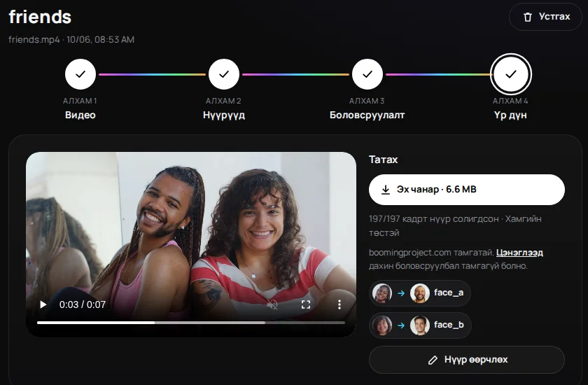Open the Цэнэглээд link

[519, 252]
